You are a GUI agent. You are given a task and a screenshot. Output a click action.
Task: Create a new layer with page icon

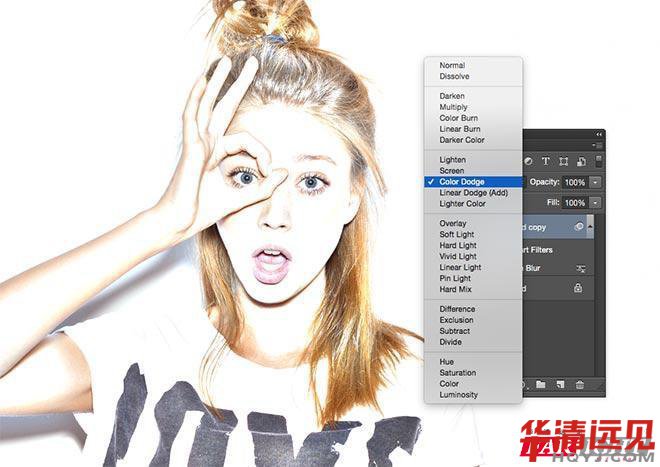pos(560,384)
